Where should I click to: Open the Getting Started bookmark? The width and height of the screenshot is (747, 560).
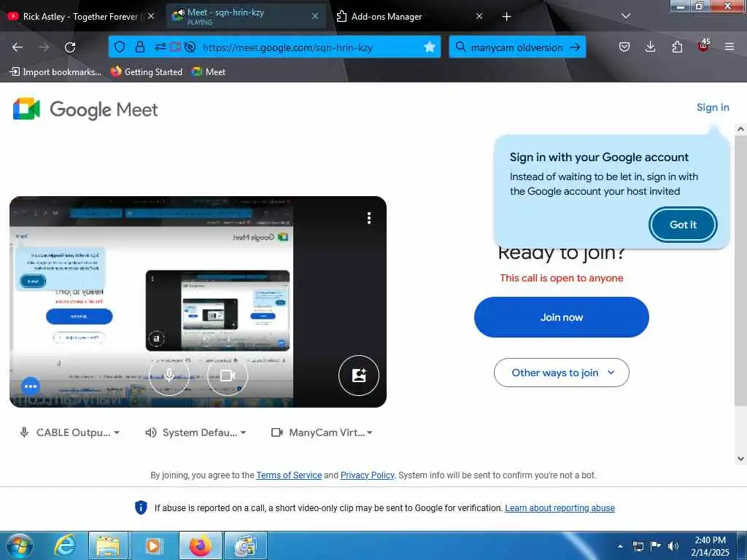pyautogui.click(x=147, y=72)
